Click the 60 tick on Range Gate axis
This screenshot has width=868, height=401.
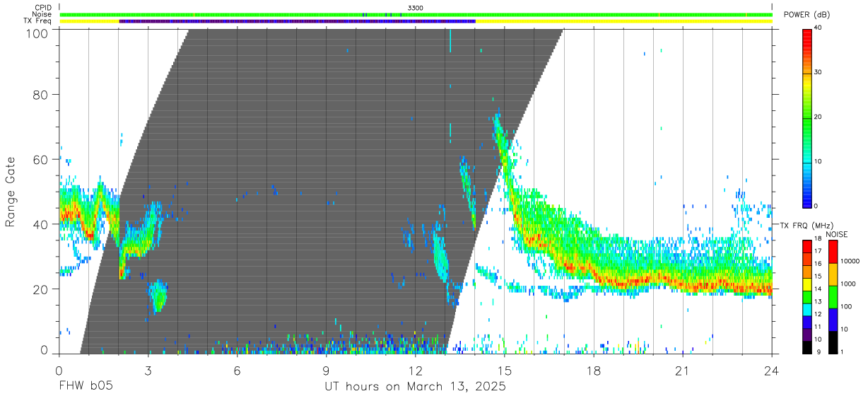pos(41,159)
